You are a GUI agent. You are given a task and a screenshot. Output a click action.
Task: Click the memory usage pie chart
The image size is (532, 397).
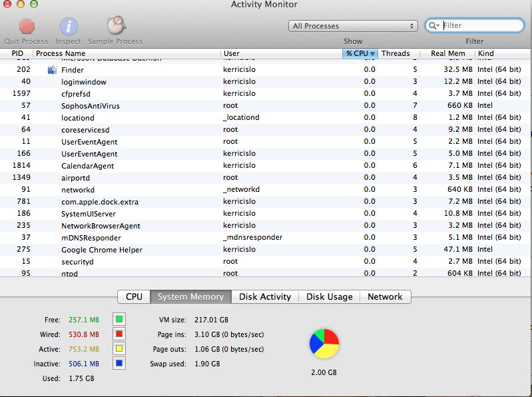pos(324,344)
